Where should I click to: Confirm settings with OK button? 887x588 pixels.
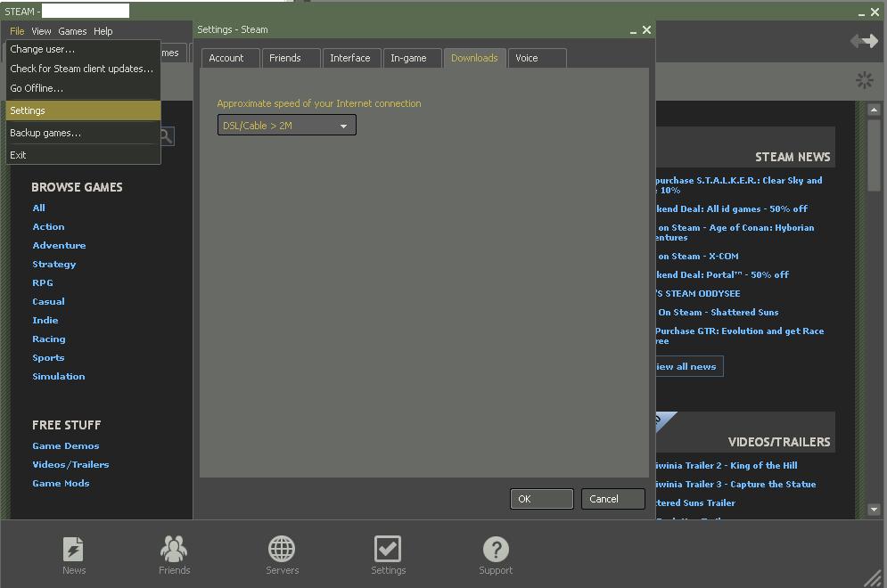[541, 499]
